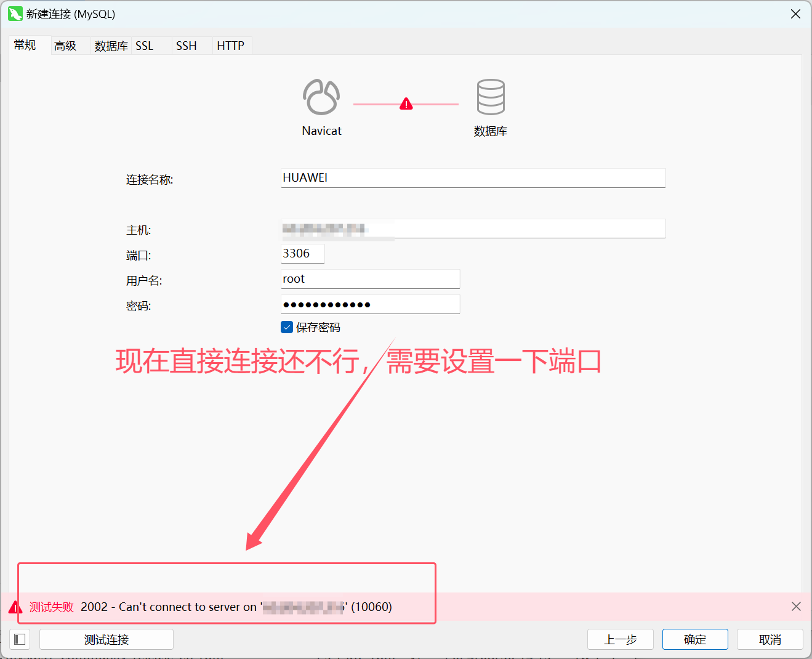The height and width of the screenshot is (659, 812).
Task: Click the 保存密码 label text
Action: click(318, 328)
